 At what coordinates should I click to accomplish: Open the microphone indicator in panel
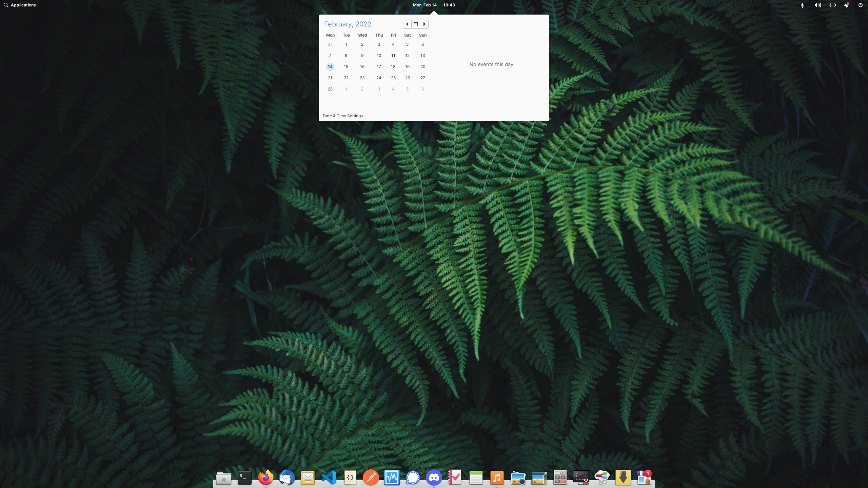pos(802,5)
